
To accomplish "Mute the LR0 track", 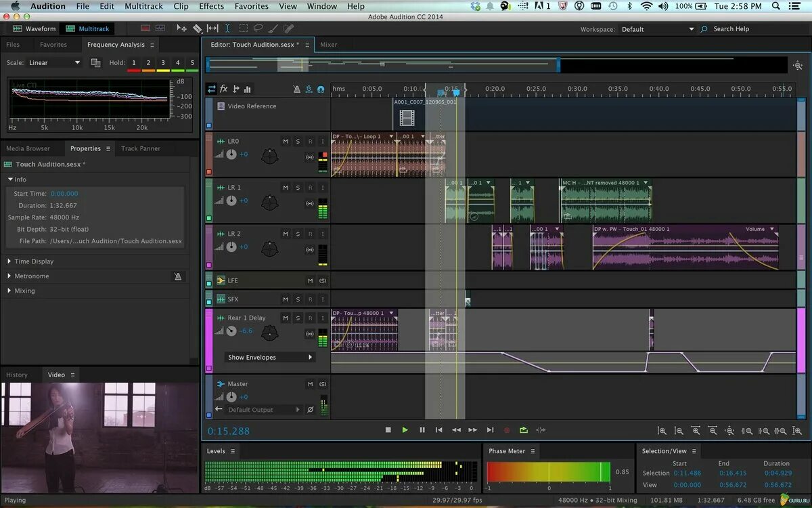I will click(286, 141).
